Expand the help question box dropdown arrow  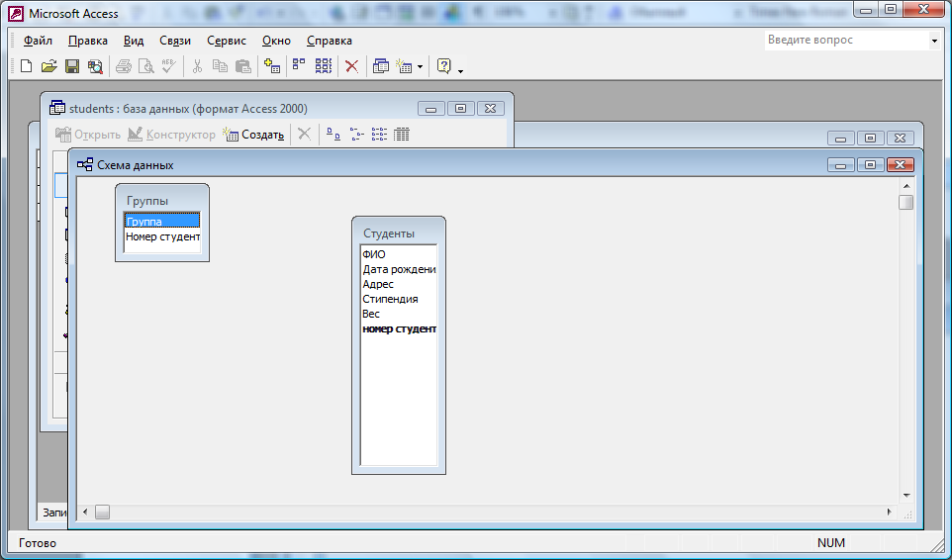[934, 41]
